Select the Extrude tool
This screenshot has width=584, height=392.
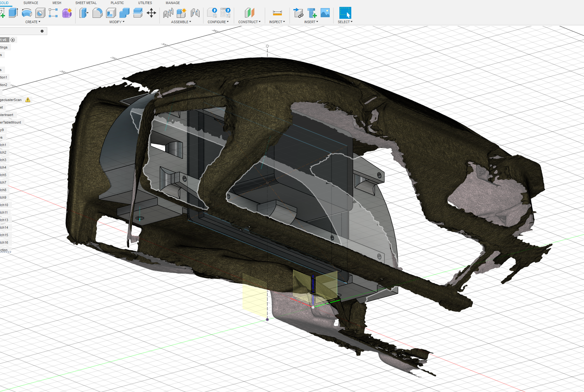click(13, 13)
